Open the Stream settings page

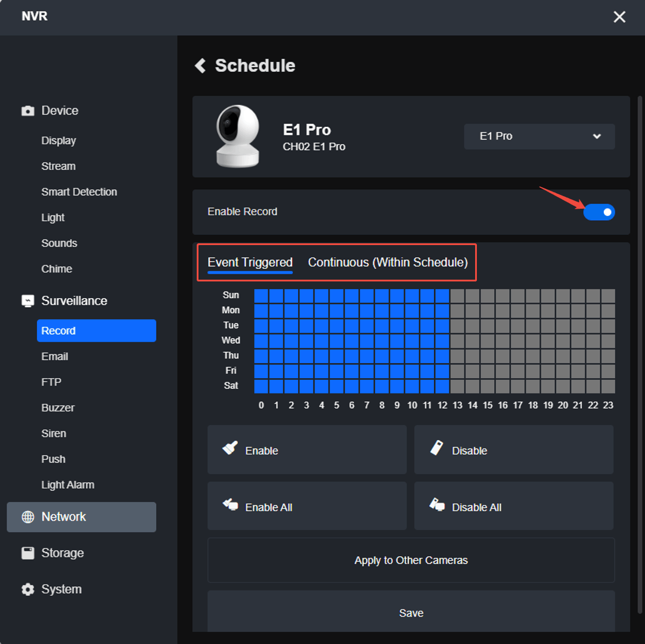click(x=58, y=166)
